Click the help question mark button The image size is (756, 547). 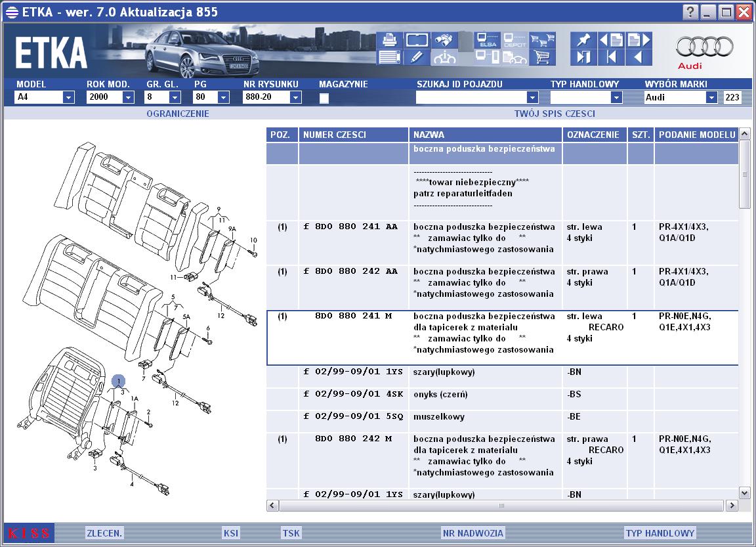pos(690,12)
